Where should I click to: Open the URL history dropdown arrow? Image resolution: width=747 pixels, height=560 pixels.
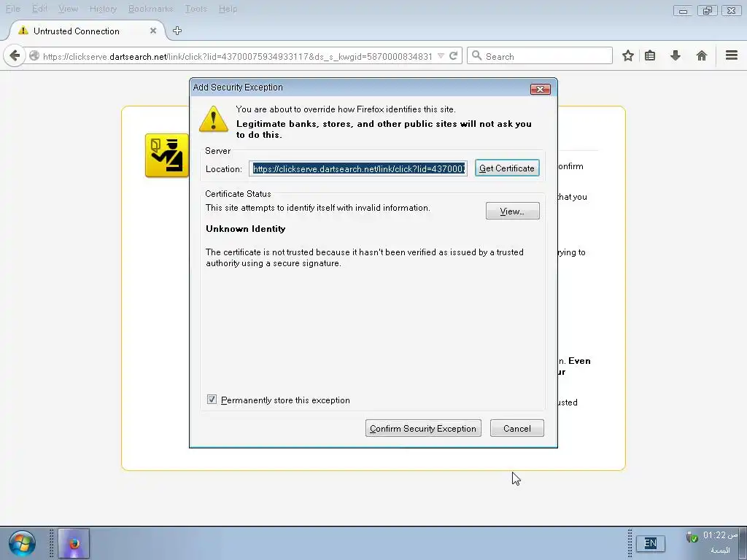[x=441, y=56]
